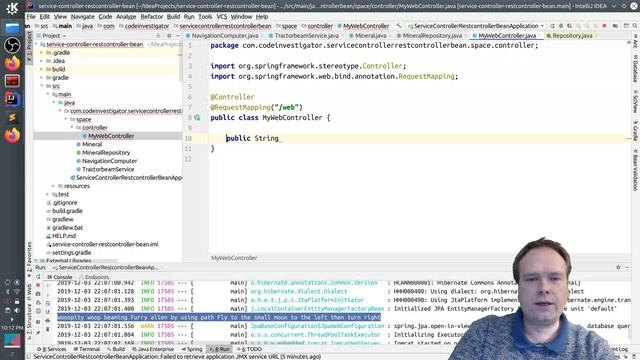
Task: Open Project Structure folder icon in toolbar
Action: click(615, 26)
